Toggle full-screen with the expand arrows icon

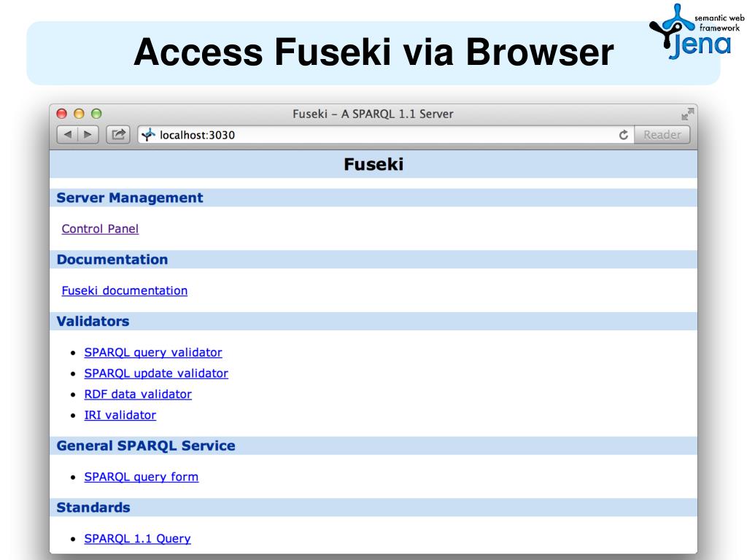click(x=687, y=114)
